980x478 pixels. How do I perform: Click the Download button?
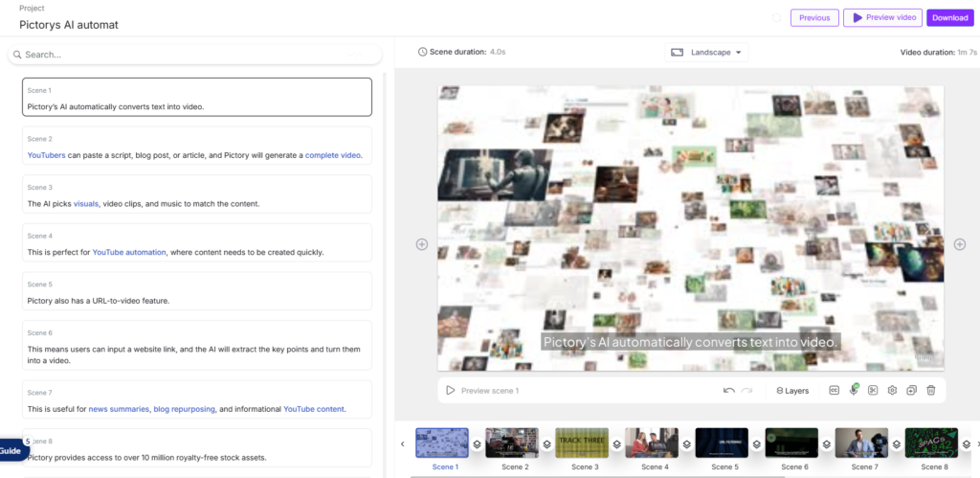click(x=950, y=17)
